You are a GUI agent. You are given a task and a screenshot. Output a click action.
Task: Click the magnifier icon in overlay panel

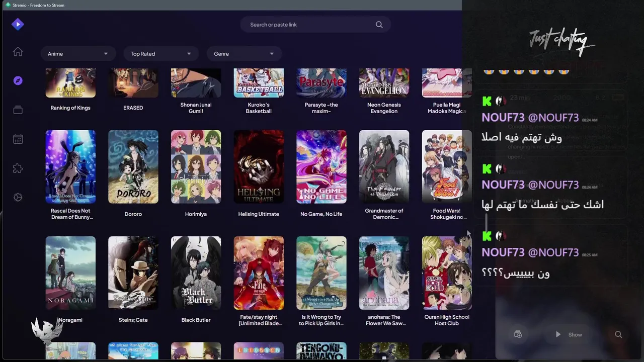(618, 334)
